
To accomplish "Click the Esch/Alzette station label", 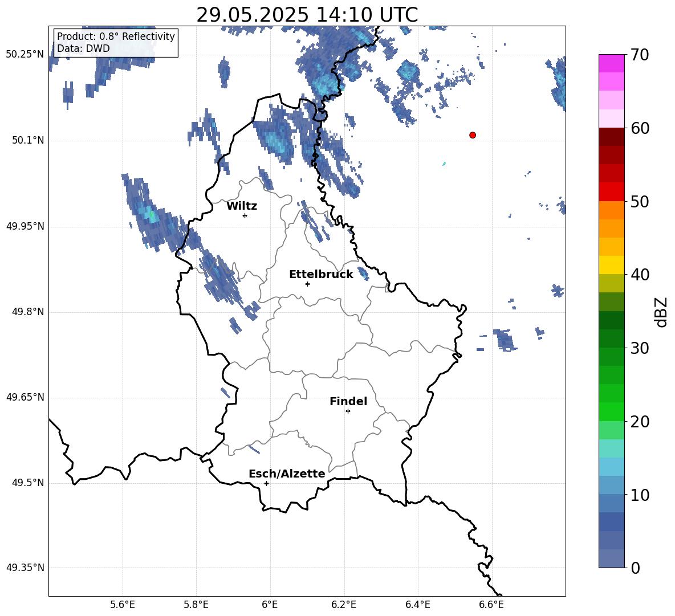I will (287, 474).
